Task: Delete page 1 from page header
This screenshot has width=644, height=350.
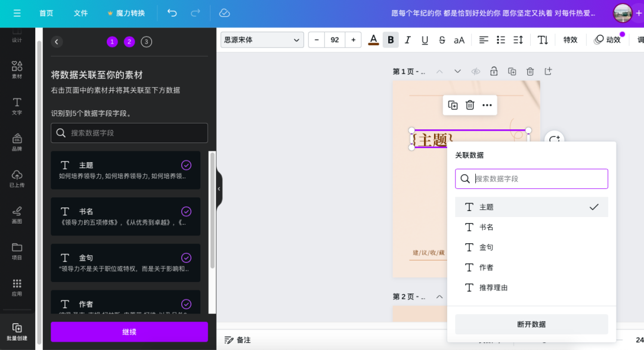Action: 530,72
